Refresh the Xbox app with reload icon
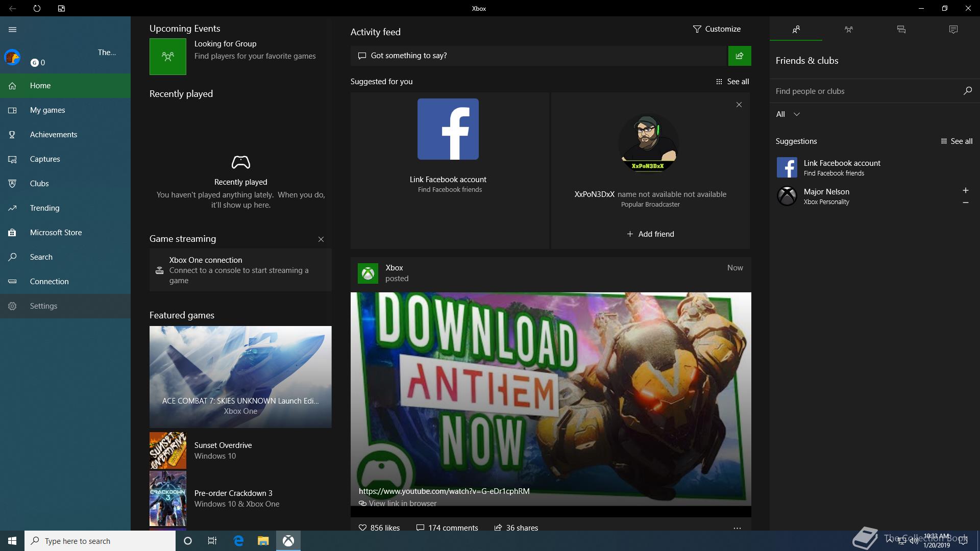The image size is (980, 551). coord(37,8)
